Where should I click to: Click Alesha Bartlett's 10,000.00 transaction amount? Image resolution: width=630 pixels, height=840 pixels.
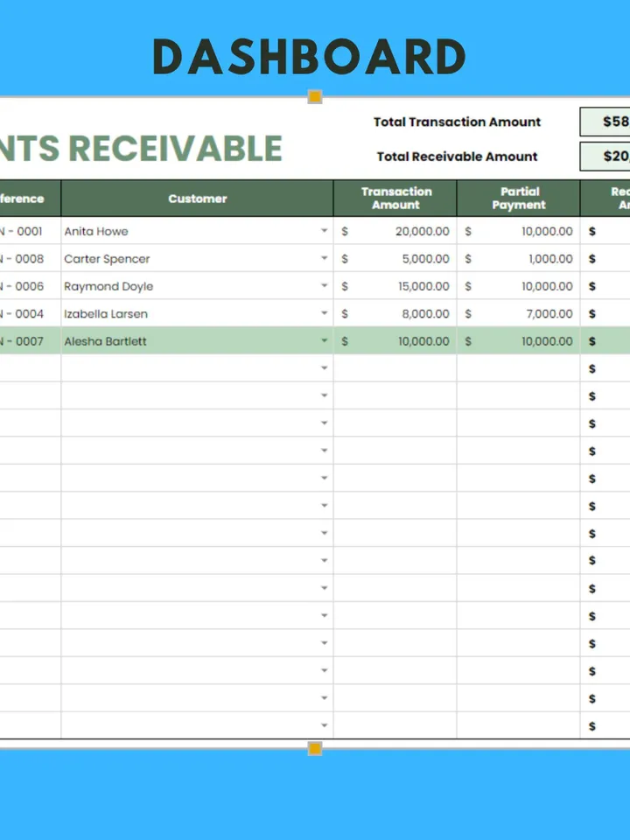tap(395, 340)
